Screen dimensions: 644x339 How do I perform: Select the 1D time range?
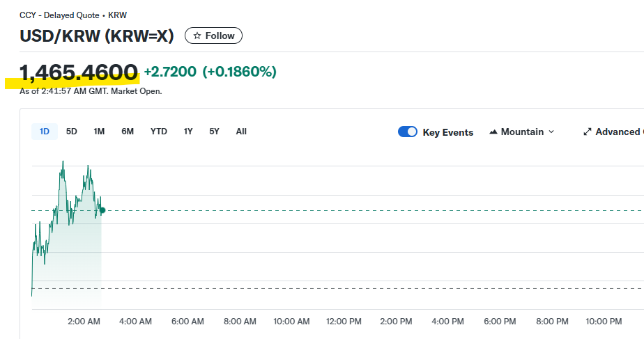[45, 132]
